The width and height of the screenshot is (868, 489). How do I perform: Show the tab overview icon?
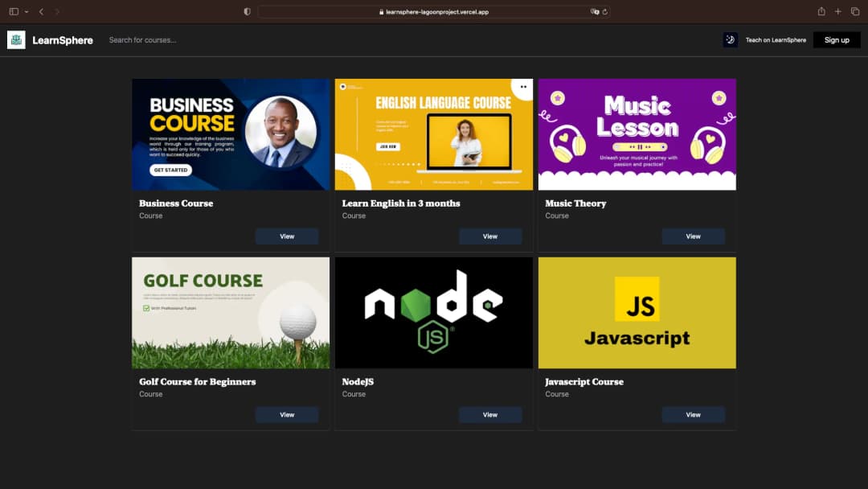point(855,11)
